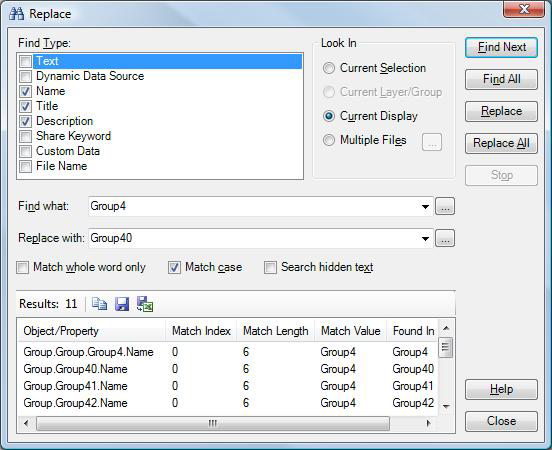Click the Replace All button

pyautogui.click(x=501, y=143)
